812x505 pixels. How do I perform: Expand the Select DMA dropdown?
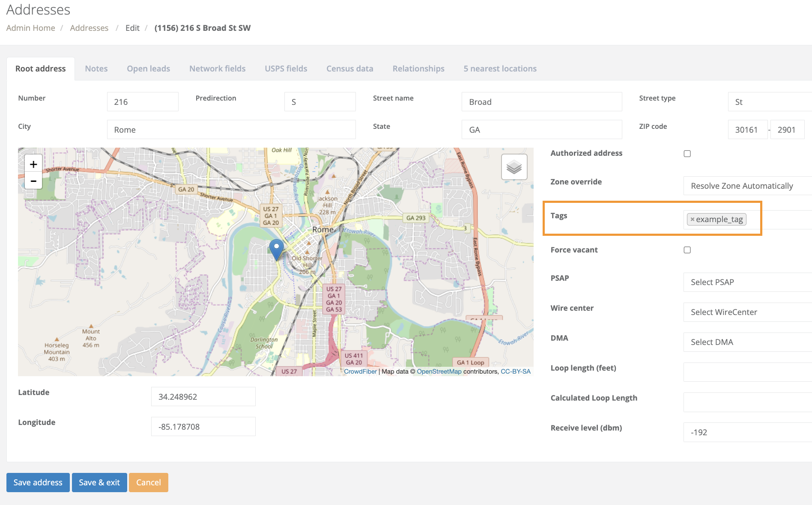(747, 342)
